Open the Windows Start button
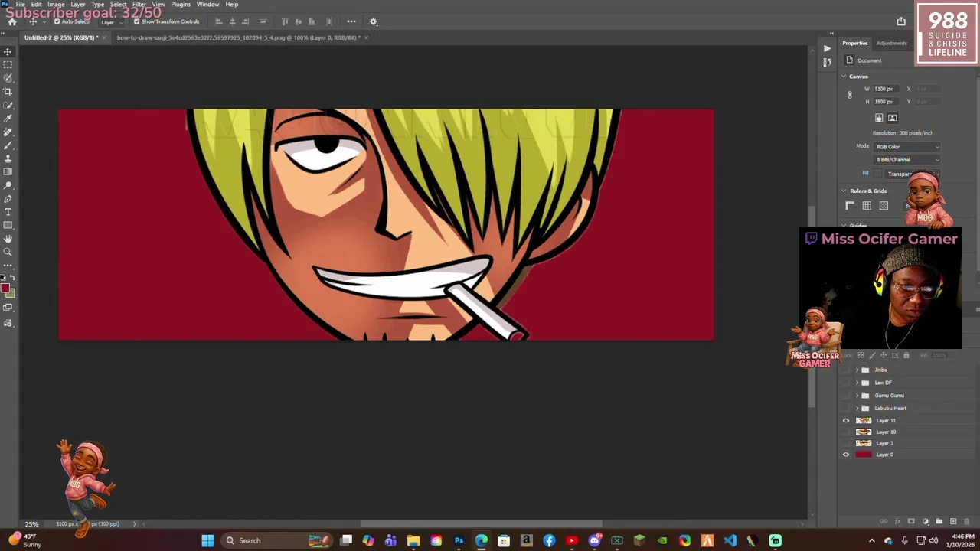Viewport: 980px width, 551px height. [x=207, y=540]
